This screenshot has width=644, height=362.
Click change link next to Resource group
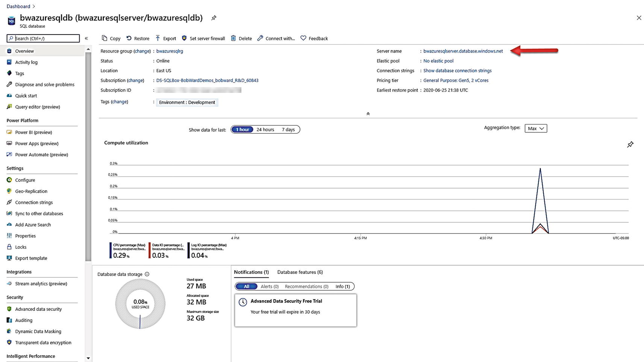(x=142, y=51)
